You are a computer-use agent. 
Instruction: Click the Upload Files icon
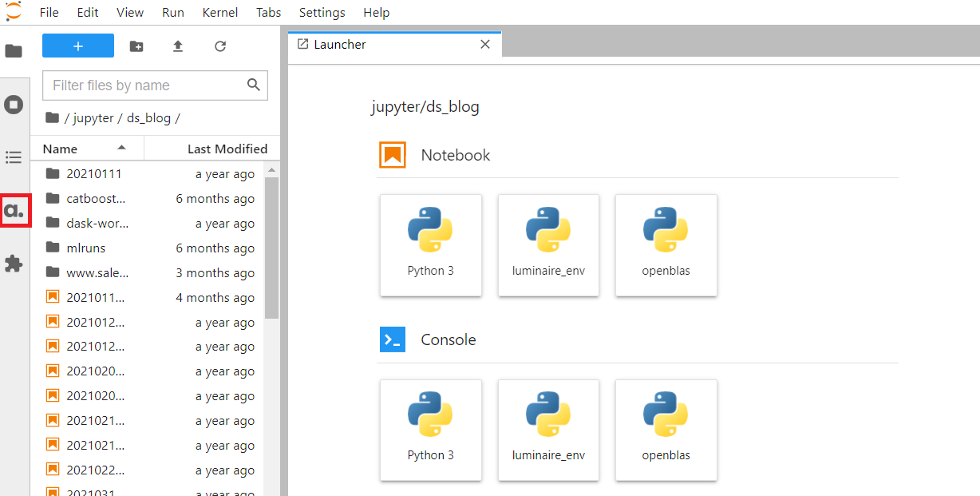[178, 46]
